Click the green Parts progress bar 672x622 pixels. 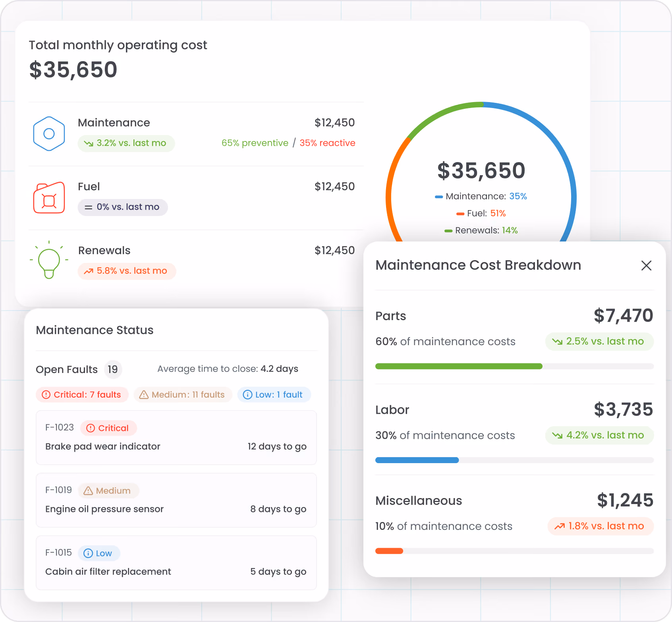point(459,366)
